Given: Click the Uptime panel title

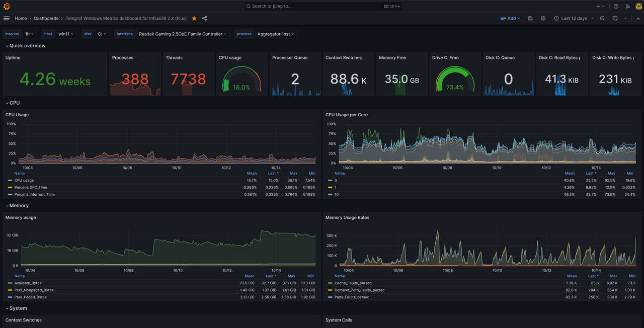Looking at the screenshot, I should click(13, 58).
